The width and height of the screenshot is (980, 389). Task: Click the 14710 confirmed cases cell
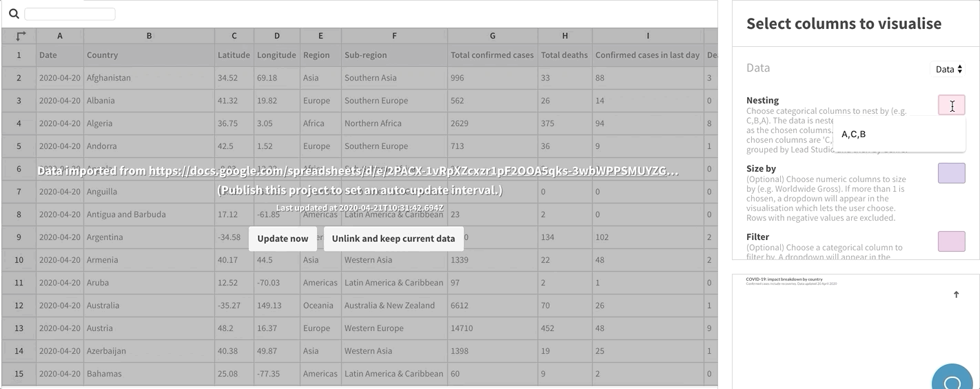[493, 328]
